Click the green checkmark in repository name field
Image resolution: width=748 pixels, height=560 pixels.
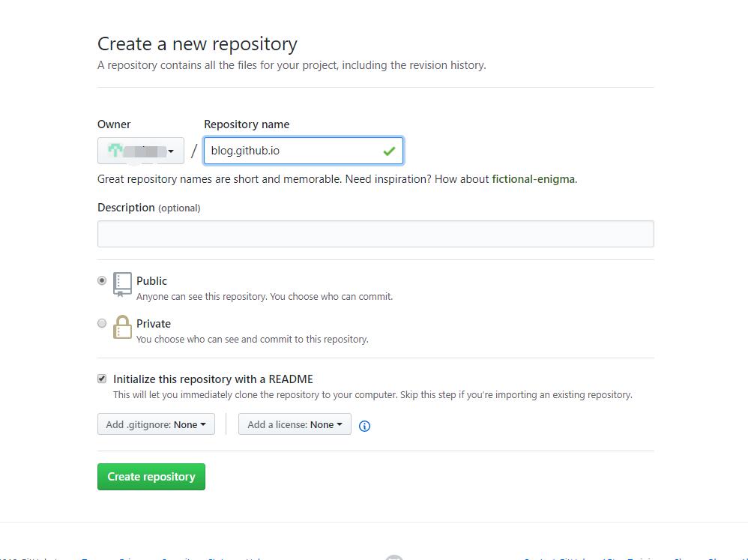(x=389, y=151)
